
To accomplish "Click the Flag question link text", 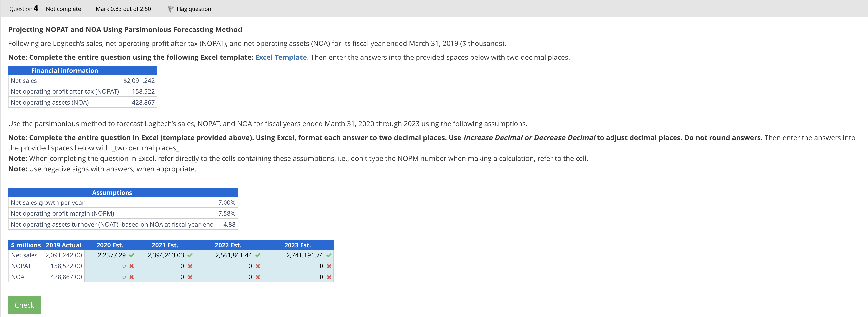I will [194, 9].
